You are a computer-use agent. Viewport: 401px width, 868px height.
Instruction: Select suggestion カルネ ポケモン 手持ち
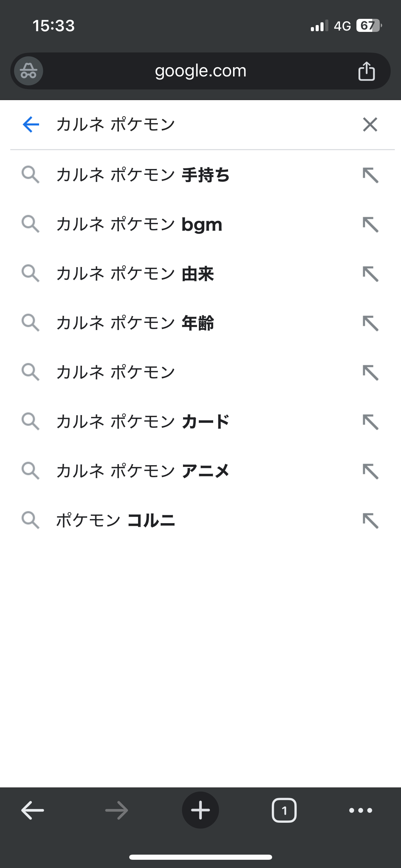point(143,175)
